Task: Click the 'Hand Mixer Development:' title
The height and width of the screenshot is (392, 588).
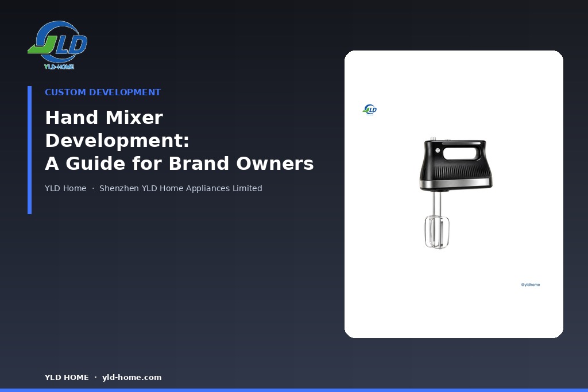Action: click(x=117, y=129)
